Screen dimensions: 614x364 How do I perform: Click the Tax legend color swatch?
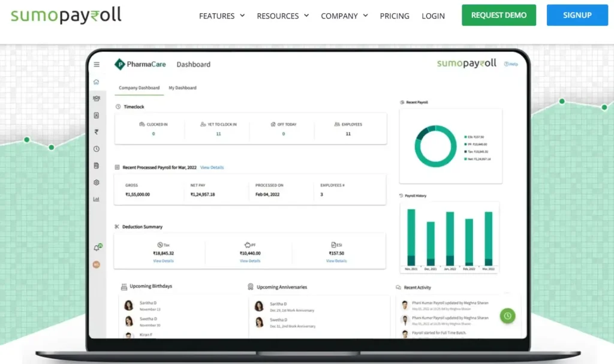(465, 152)
